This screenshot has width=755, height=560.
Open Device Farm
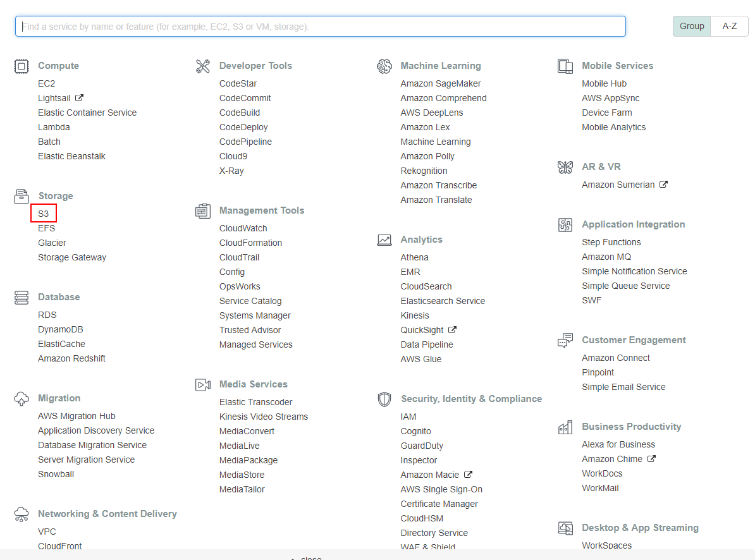[x=606, y=113]
